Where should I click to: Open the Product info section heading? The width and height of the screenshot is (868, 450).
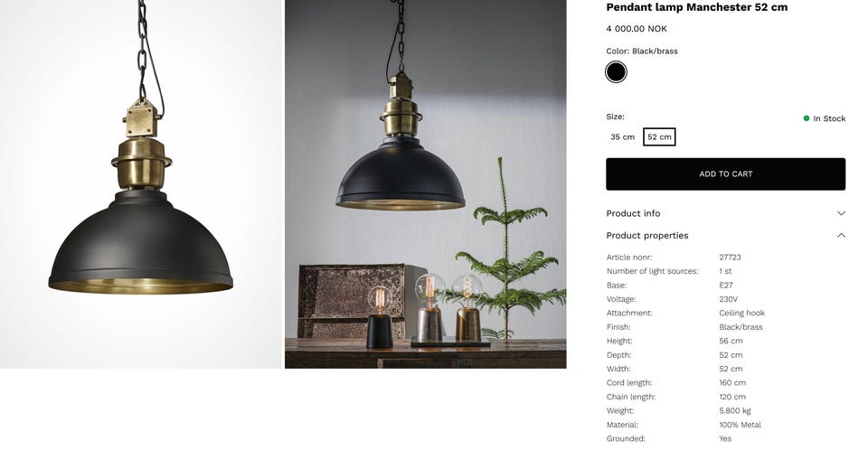point(633,213)
